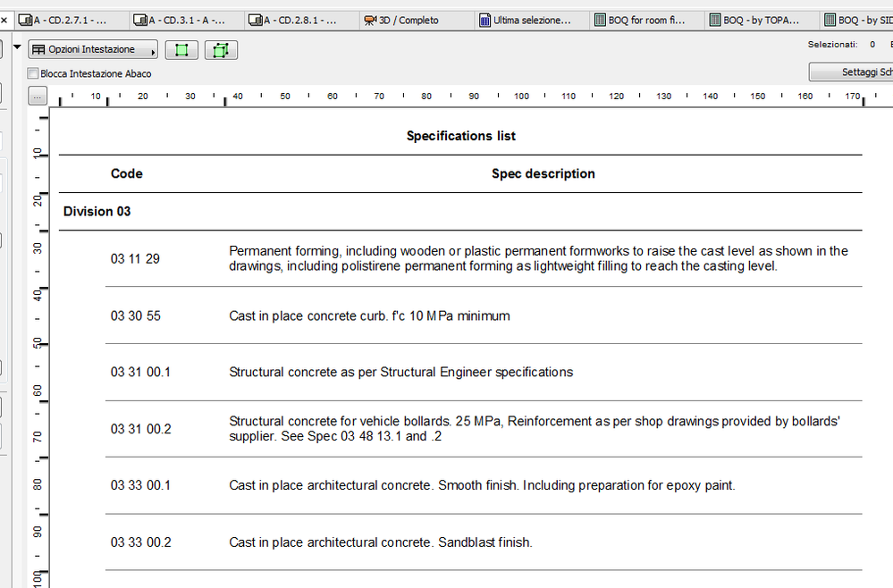Select code cell 03 33 00.1

(x=140, y=485)
